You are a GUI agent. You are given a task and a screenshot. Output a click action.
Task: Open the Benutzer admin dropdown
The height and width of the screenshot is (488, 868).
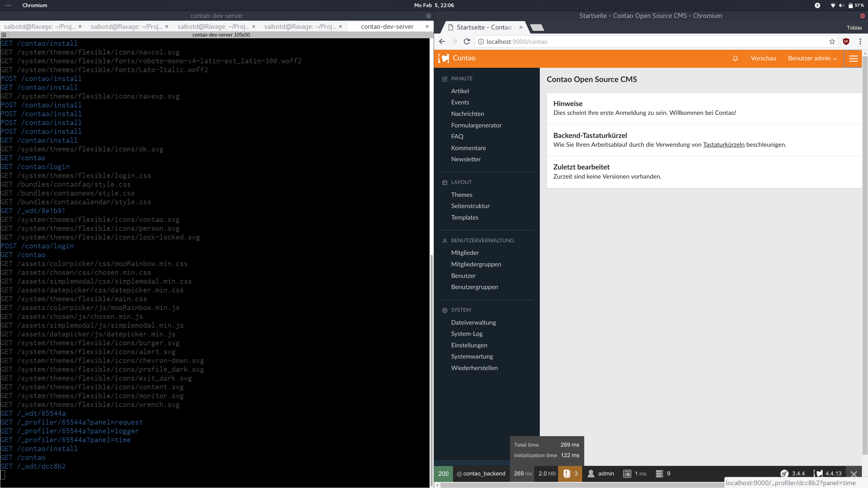812,58
